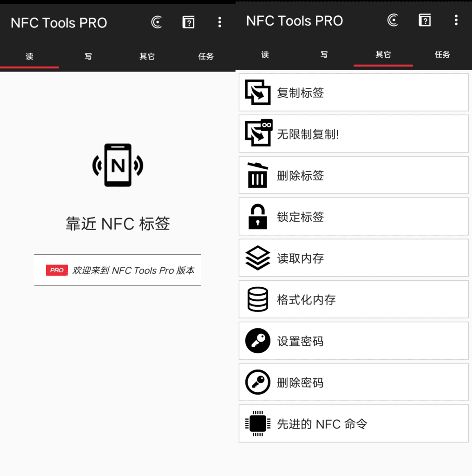Select the 格式化内存 database icon
The height and width of the screenshot is (476, 472).
pyautogui.click(x=258, y=299)
